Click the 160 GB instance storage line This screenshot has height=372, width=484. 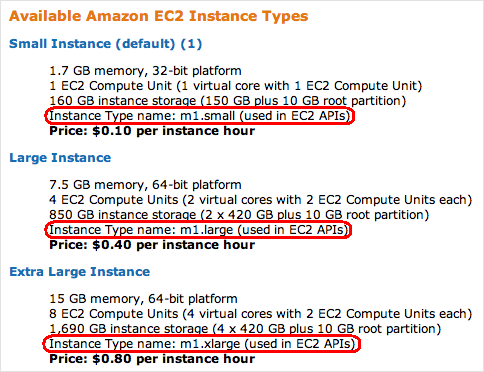click(x=228, y=101)
